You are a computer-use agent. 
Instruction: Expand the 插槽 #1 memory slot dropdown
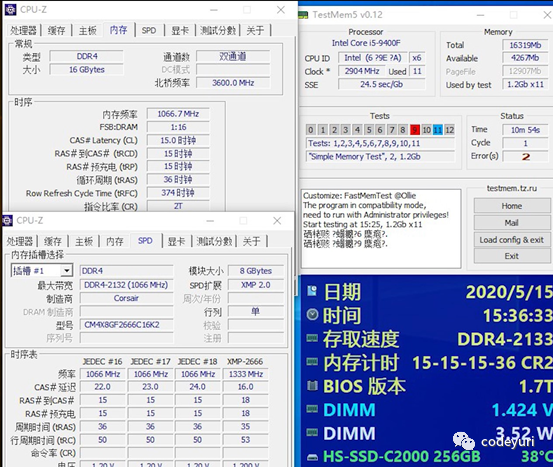[66, 271]
